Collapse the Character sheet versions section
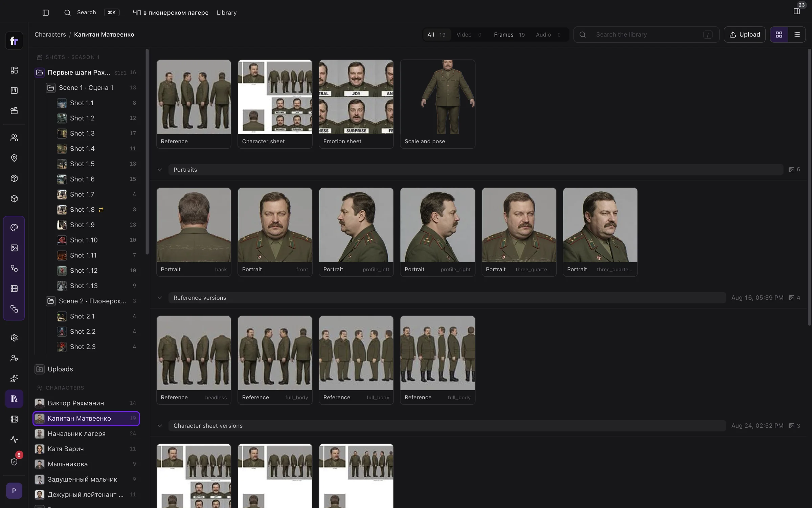 160,426
